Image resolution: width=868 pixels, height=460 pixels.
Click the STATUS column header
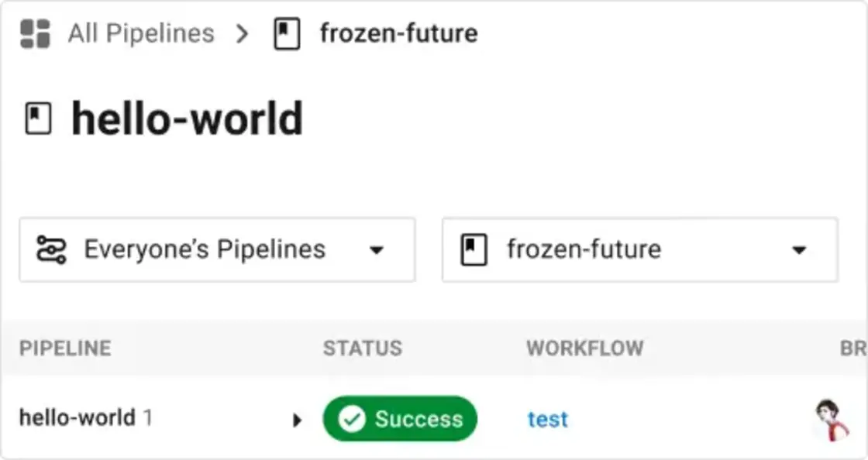[x=362, y=348]
